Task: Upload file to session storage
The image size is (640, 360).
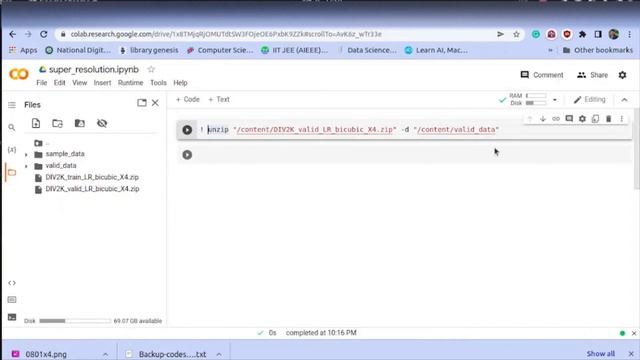Action: point(36,123)
